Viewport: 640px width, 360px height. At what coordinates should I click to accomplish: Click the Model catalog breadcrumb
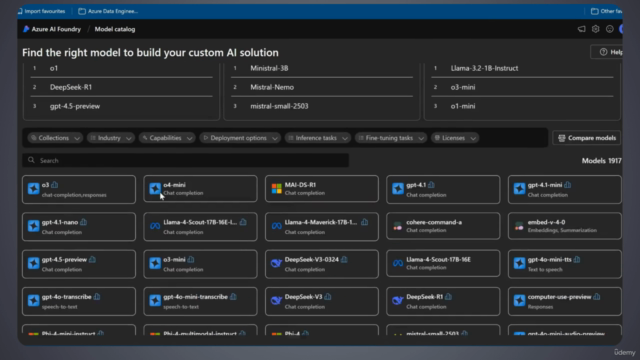(115, 29)
